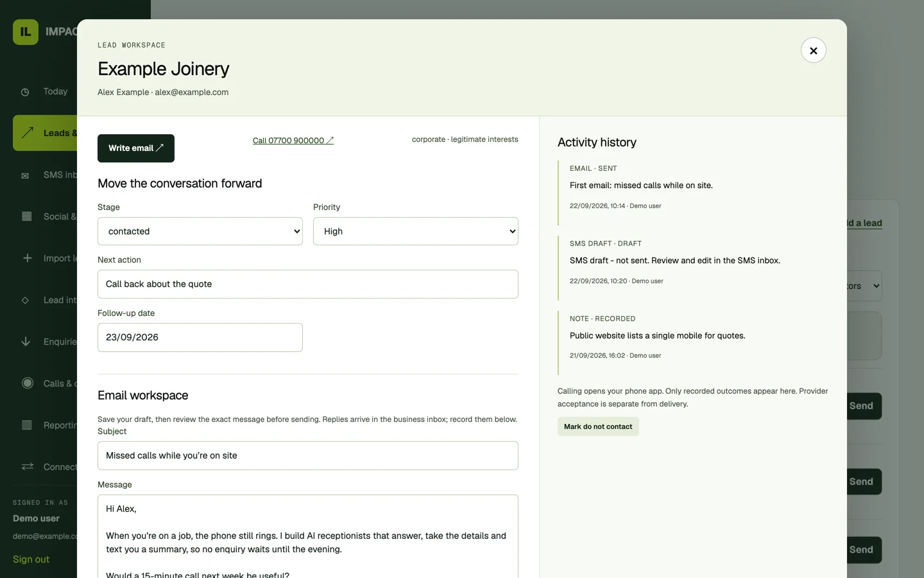Open the Priority dropdown showing High
Screen dimensions: 924x578
point(416,231)
